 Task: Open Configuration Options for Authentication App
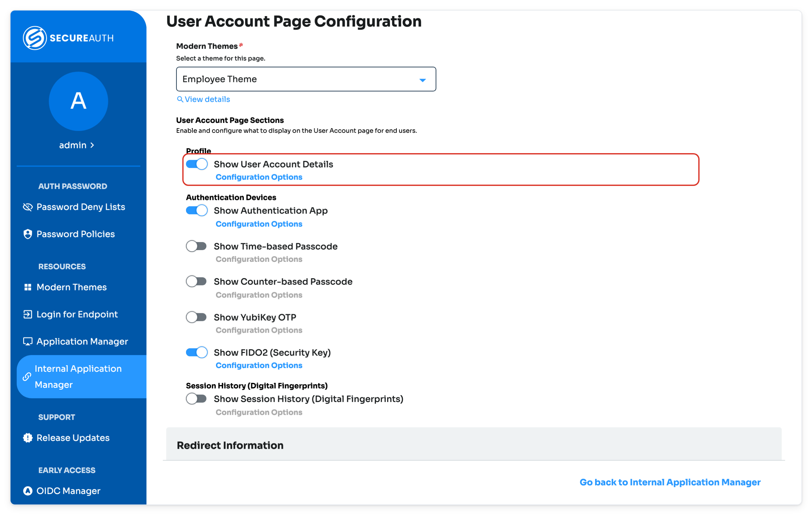259,224
